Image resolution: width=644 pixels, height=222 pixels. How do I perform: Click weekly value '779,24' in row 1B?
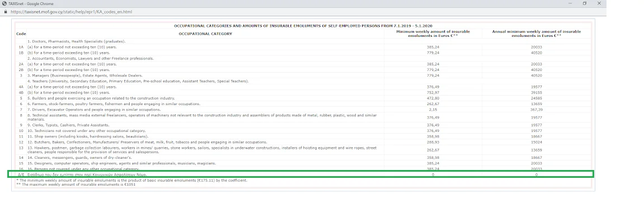433,53
